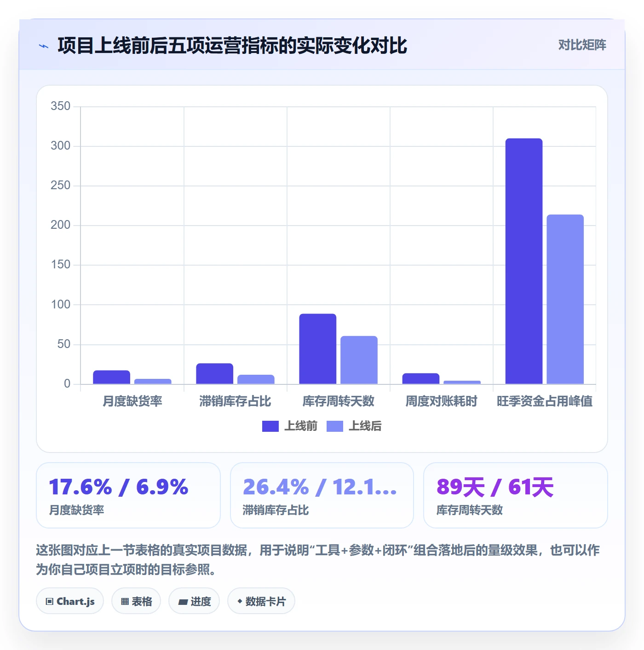The image size is (644, 650).
Task: Click the 月度缺货率 caption in the first card
Action: [x=77, y=510]
